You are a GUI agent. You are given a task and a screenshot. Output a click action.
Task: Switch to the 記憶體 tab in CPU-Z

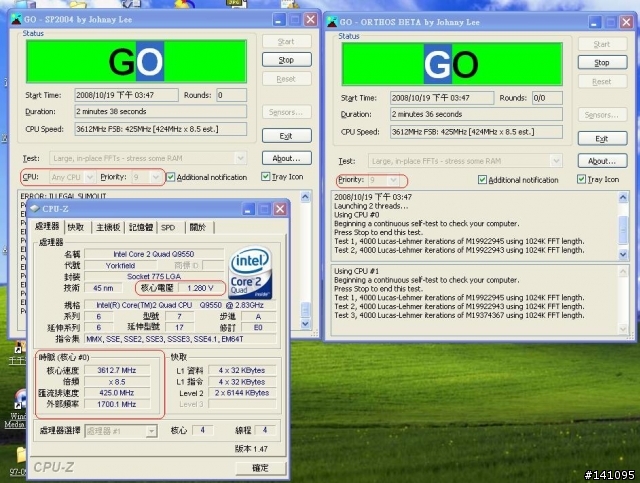pos(141,227)
